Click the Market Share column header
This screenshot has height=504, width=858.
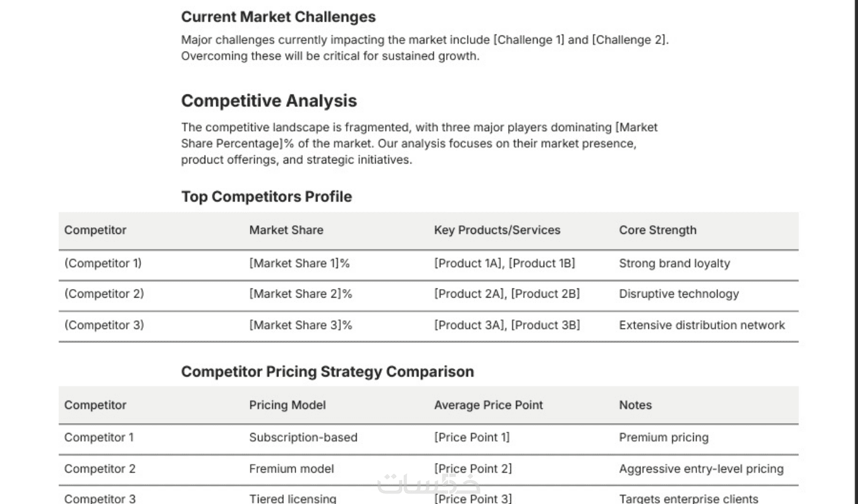(x=286, y=230)
